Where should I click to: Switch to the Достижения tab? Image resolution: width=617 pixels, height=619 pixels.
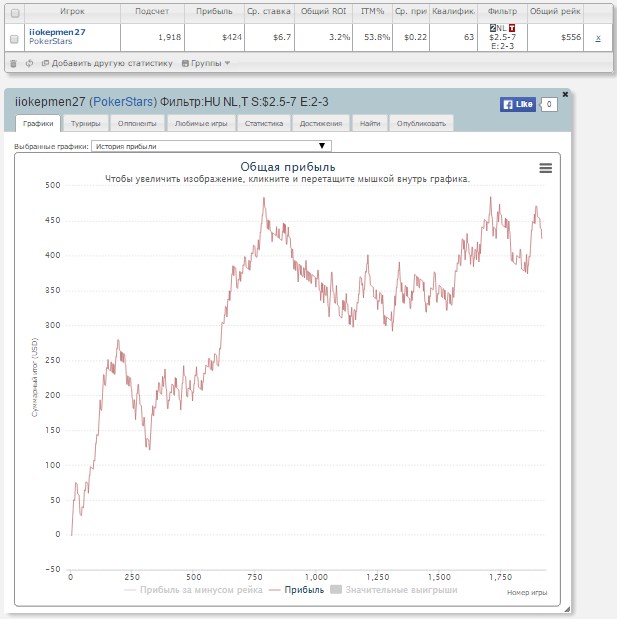(321, 123)
